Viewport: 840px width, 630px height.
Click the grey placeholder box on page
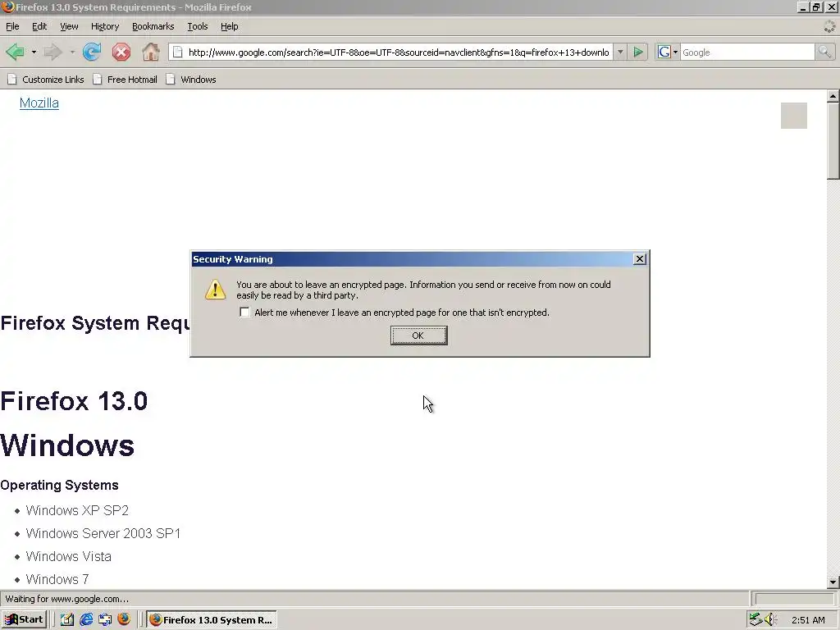click(793, 116)
